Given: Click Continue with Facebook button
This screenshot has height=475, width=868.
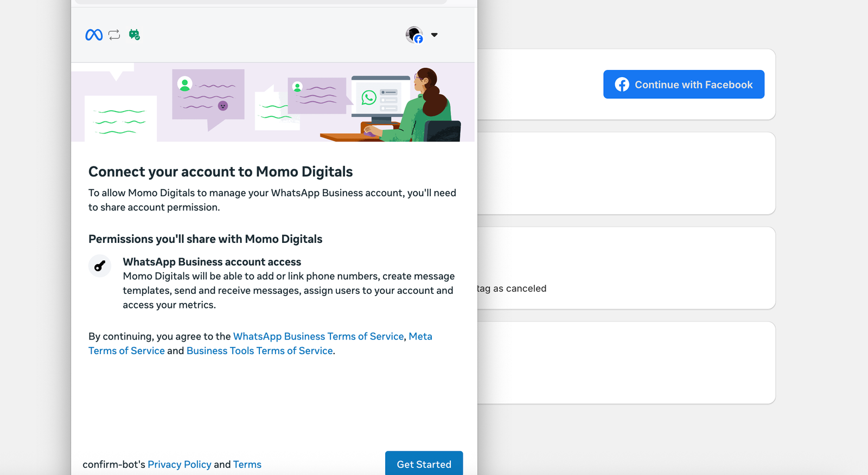Looking at the screenshot, I should click(684, 85).
